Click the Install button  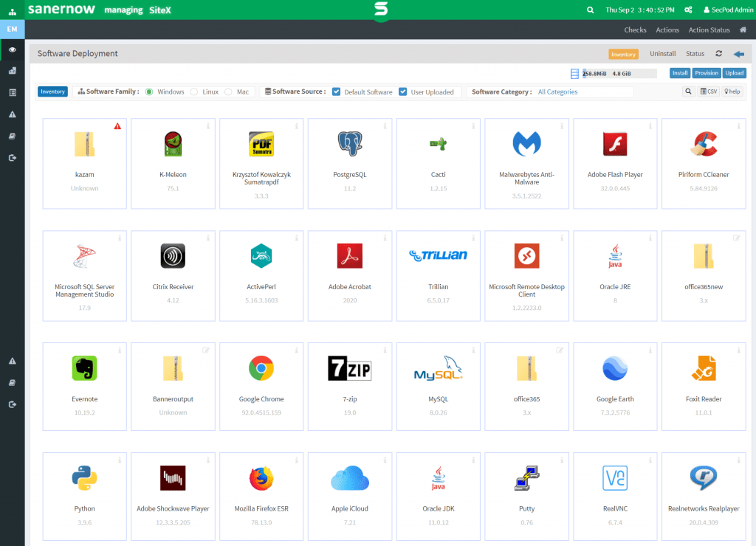pyautogui.click(x=680, y=73)
